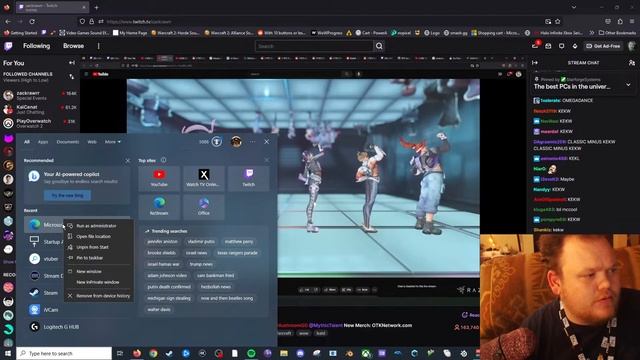Open the Twitch nav more options dots
The height and width of the screenshot is (360, 640).
[x=98, y=46]
